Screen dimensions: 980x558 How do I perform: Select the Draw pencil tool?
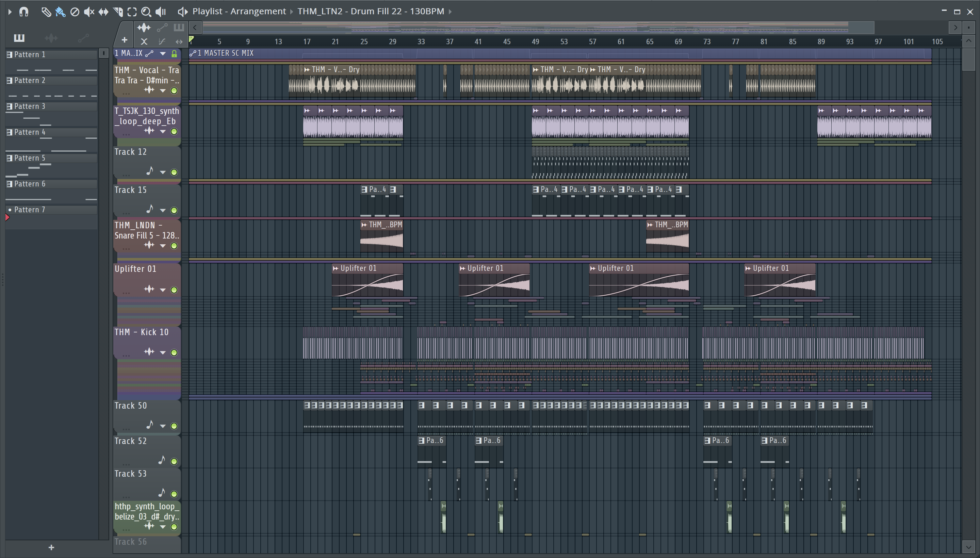pyautogui.click(x=46, y=12)
